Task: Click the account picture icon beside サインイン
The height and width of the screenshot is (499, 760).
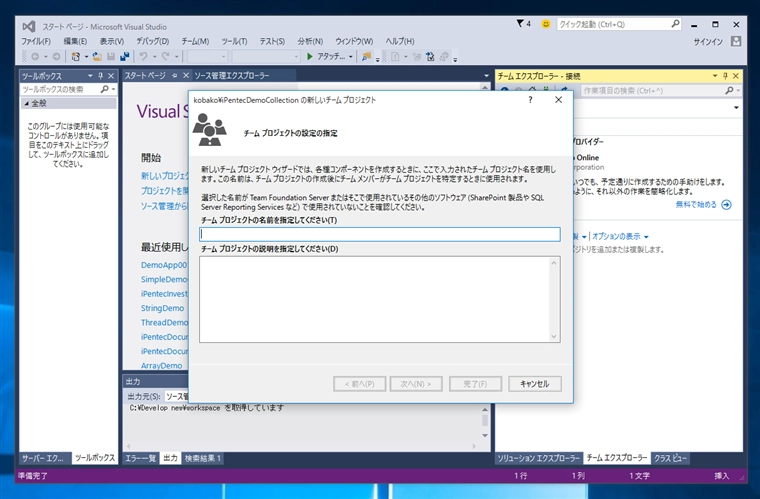Action: pyautogui.click(x=736, y=41)
